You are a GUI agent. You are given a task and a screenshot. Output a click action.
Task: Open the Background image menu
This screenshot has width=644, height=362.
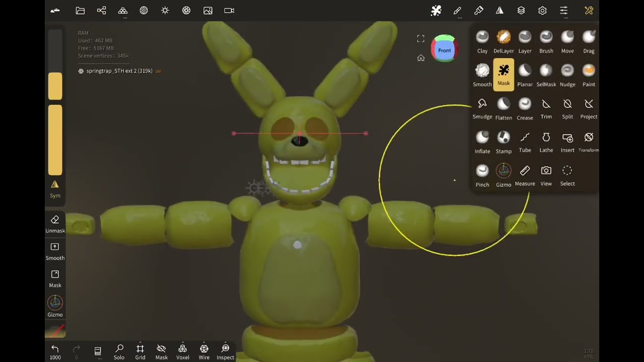tap(208, 11)
